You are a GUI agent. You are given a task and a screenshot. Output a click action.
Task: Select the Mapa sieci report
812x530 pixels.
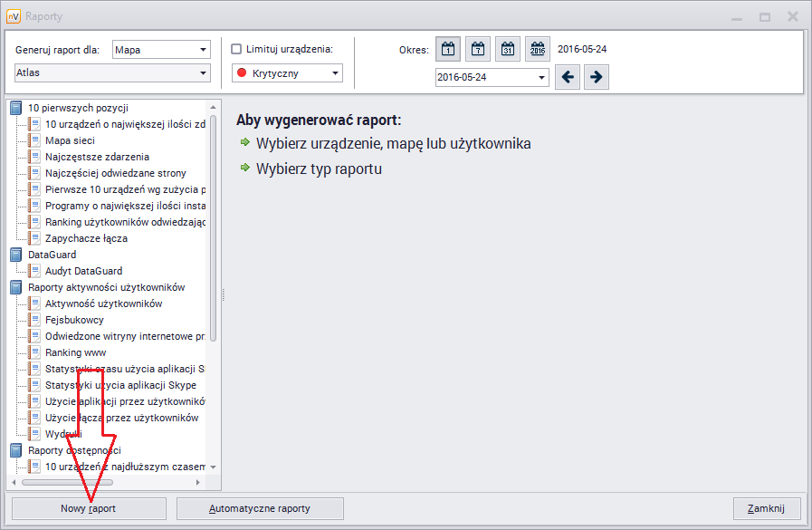point(70,141)
